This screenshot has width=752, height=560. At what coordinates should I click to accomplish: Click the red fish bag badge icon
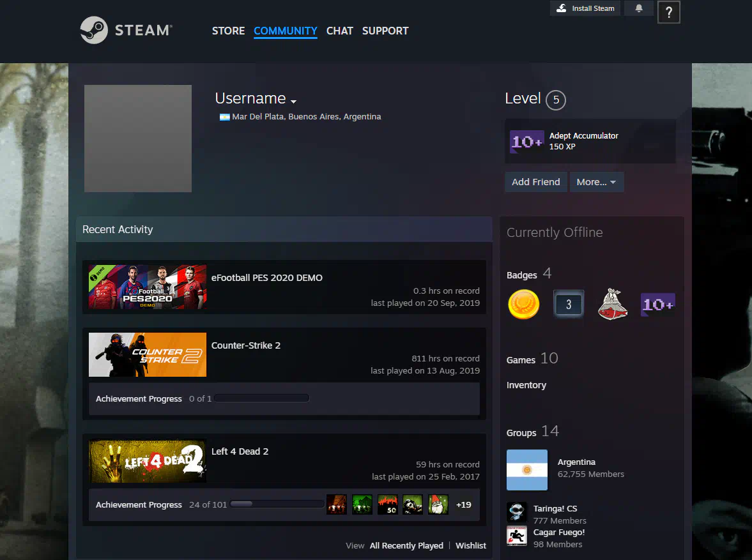coord(613,304)
